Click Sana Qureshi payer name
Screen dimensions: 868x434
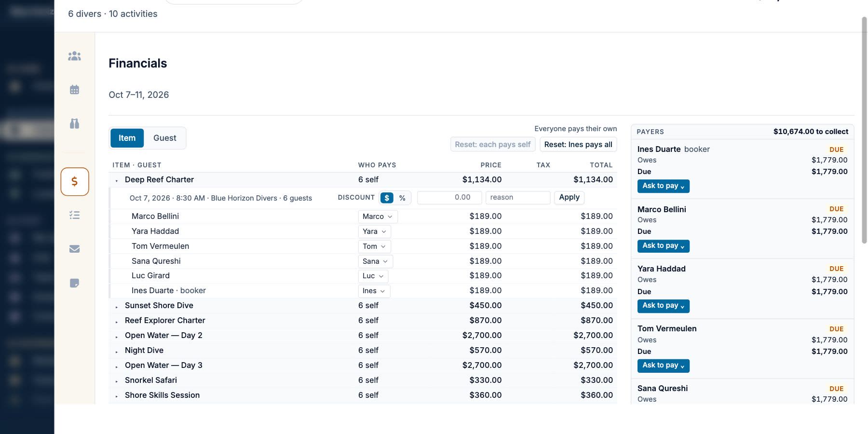[663, 389]
